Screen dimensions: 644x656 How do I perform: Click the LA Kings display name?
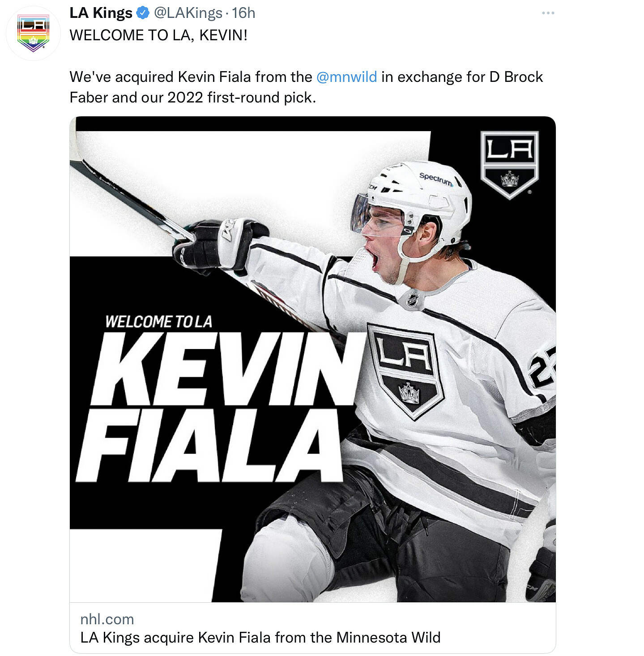point(101,13)
